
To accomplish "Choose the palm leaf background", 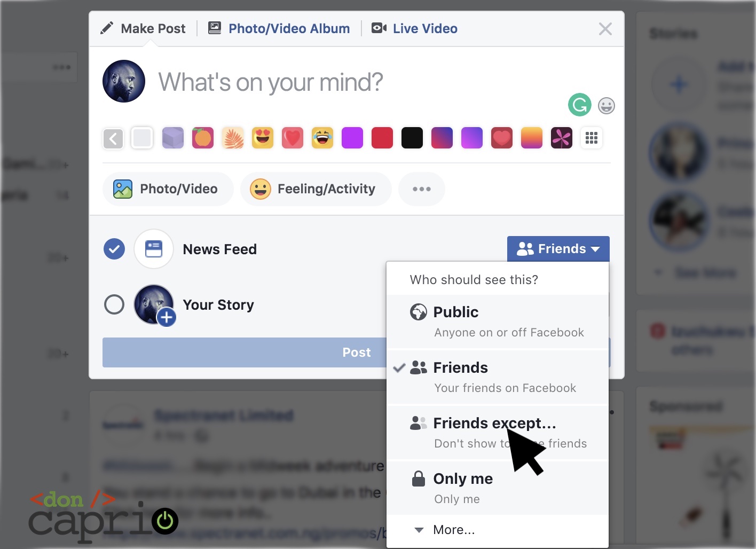I will coord(233,138).
